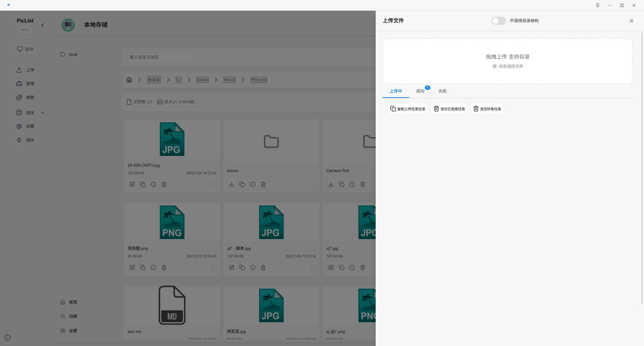Image resolution: width=644 pixels, height=346 pixels.
Task: Click the upload panel vertical scrollbar
Action: click(642, 168)
